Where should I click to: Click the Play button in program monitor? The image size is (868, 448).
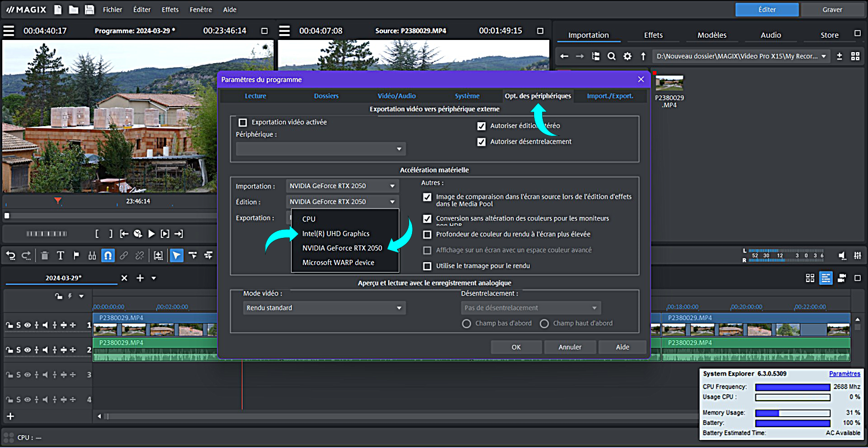pyautogui.click(x=152, y=234)
